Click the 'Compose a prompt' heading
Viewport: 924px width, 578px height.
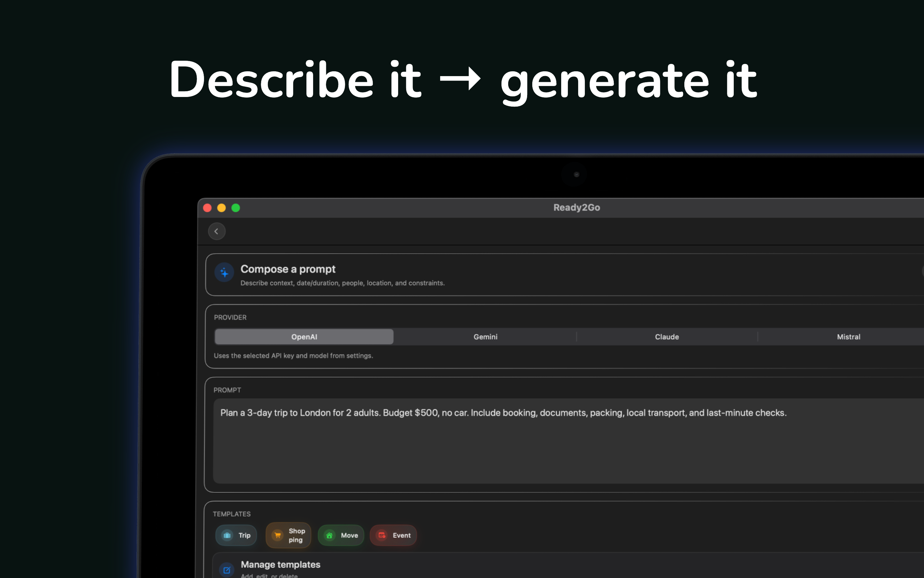(288, 269)
